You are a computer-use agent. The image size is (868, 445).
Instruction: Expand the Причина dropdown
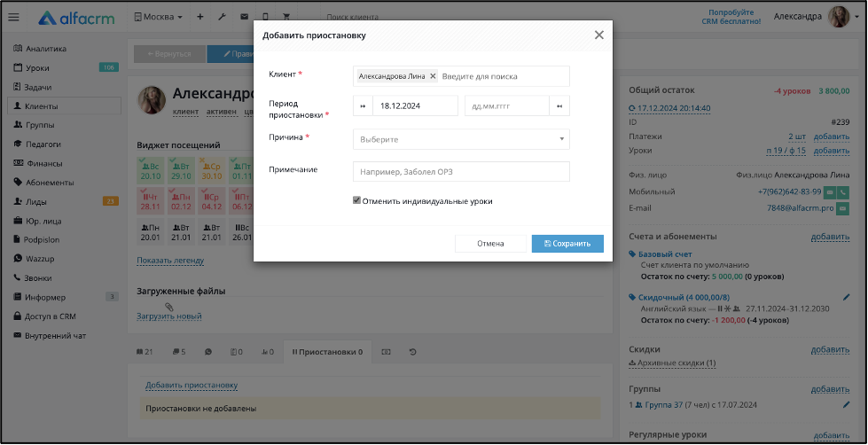(461, 139)
